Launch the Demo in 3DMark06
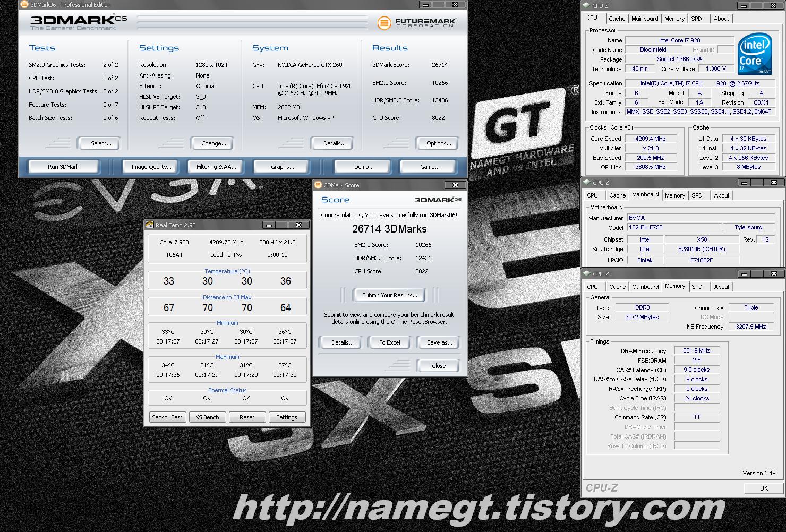The height and width of the screenshot is (532, 786). click(x=364, y=167)
